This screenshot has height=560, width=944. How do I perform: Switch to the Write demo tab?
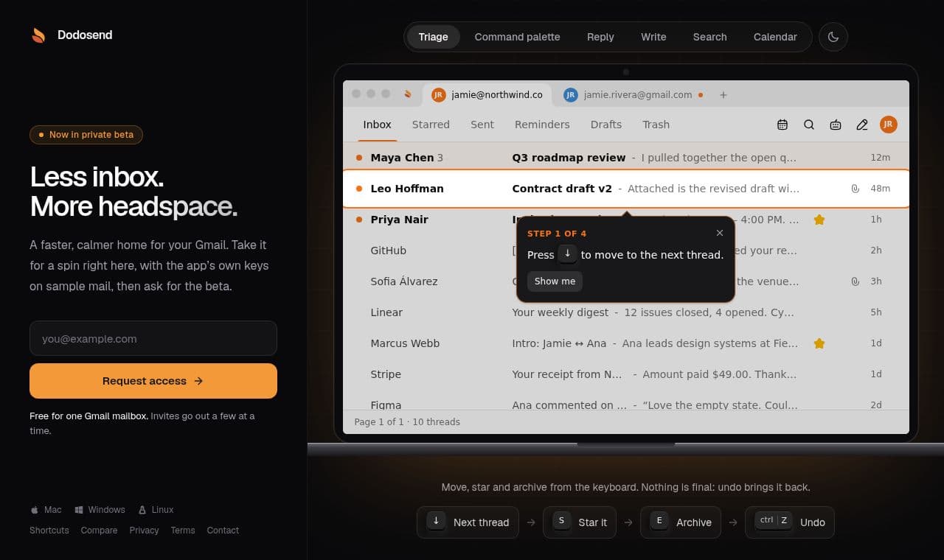click(653, 37)
